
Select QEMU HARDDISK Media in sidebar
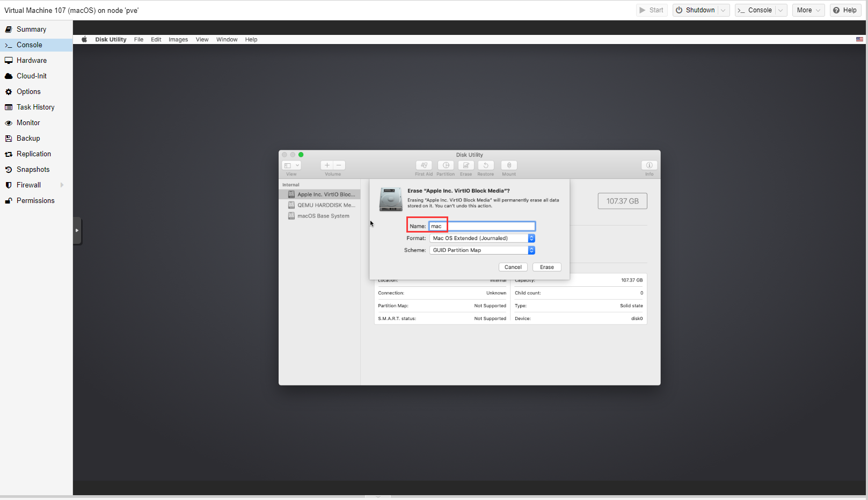(326, 205)
